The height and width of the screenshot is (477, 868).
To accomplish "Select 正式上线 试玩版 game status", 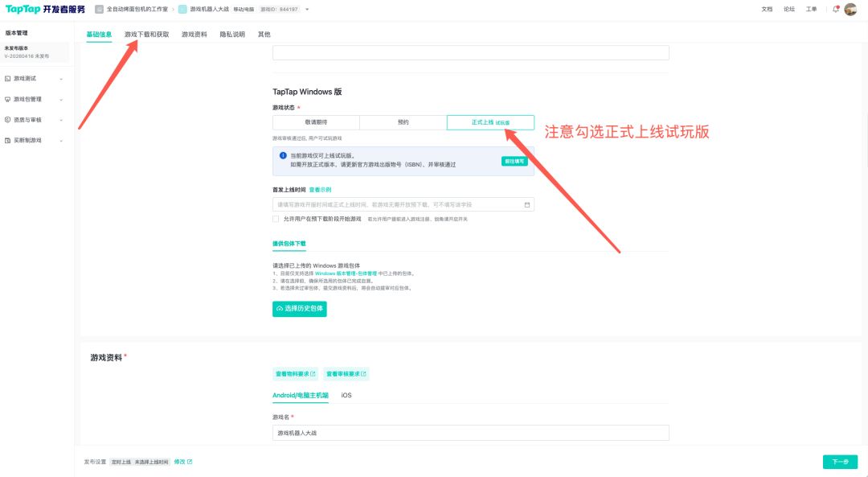I will [490, 122].
